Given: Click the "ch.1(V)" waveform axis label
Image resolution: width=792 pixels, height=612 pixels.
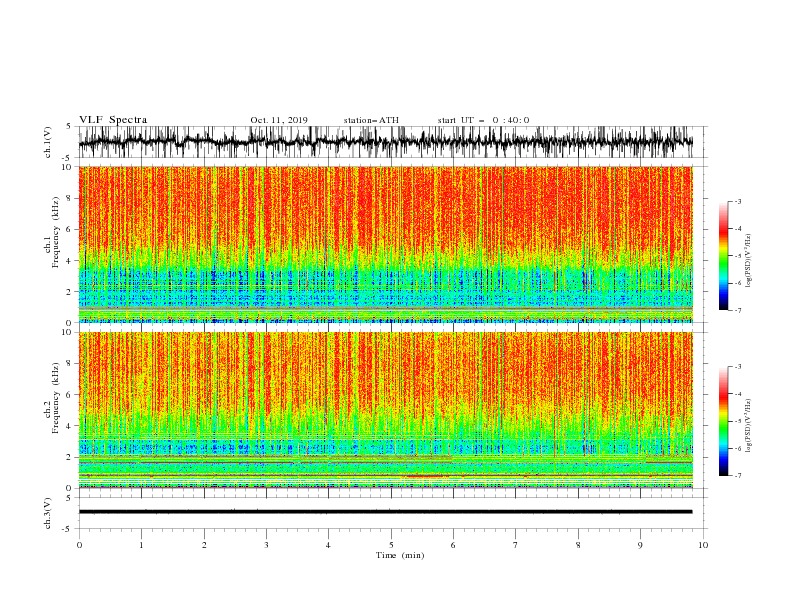Looking at the screenshot, I should 48,142.
